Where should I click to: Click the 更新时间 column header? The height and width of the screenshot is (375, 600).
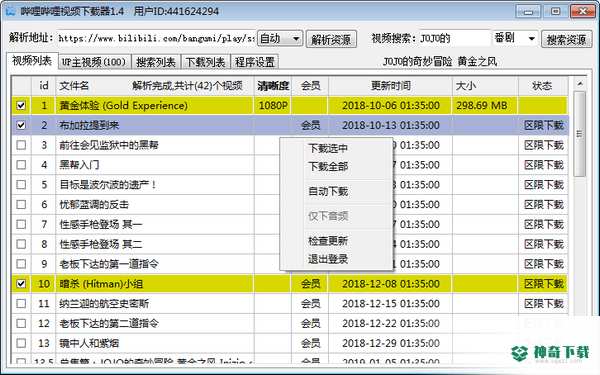391,86
